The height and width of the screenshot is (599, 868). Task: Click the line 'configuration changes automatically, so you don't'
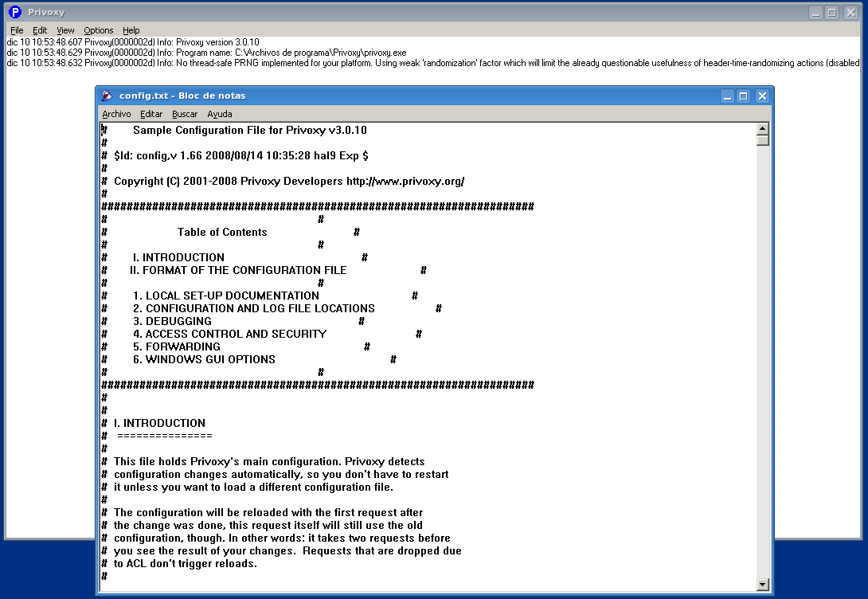click(x=281, y=475)
